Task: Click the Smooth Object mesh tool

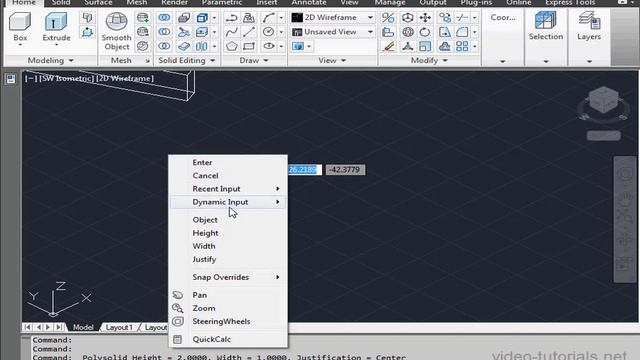Action: point(116,31)
